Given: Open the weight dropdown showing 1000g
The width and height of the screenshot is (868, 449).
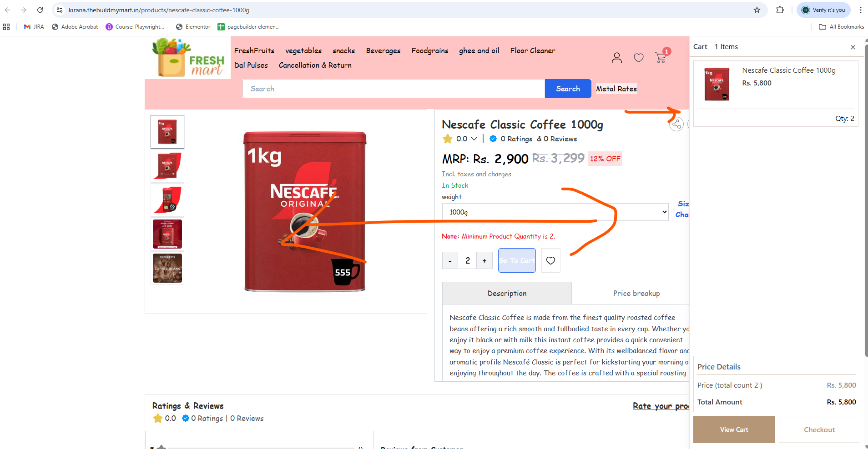Looking at the screenshot, I should 555,212.
